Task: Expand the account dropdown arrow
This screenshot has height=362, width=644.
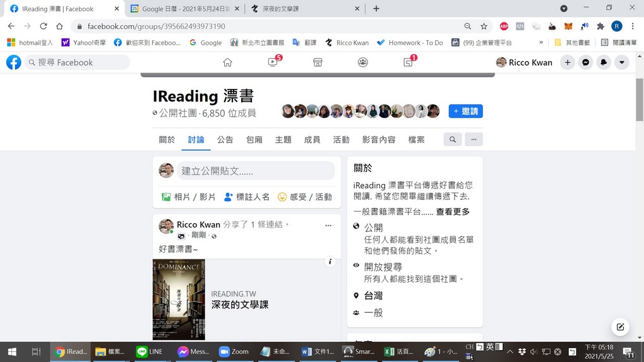Action: point(622,62)
